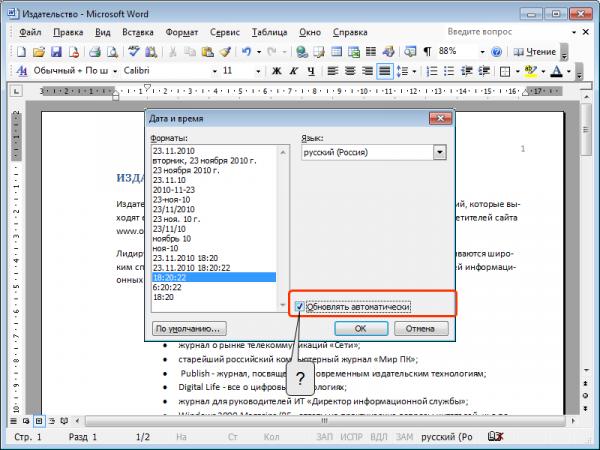Expand the zoom 88% dropdown
The image size is (600, 450).
482,52
